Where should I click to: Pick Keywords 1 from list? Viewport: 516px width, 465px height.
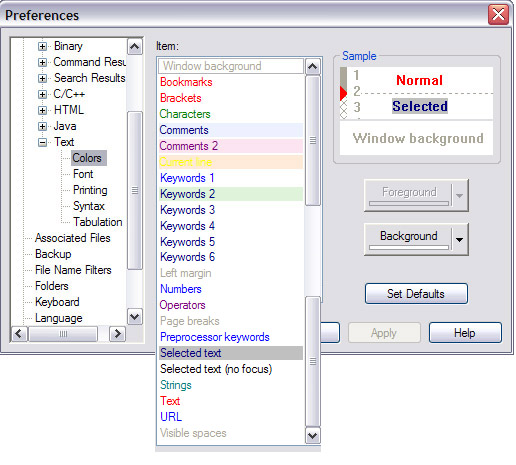231,178
